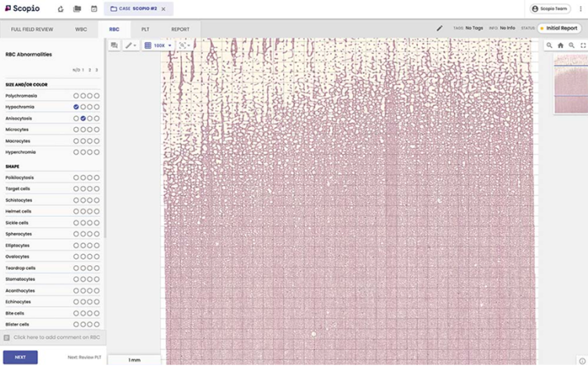Set Sickle cells grade to 1
The image size is (588, 371).
[83, 223]
